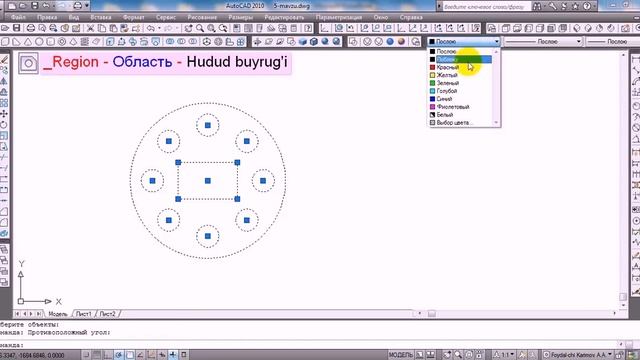Viewport: 640px width, 360px height.
Task: Click the Intersect boolean icon
Action: pyautogui.click(x=193, y=42)
